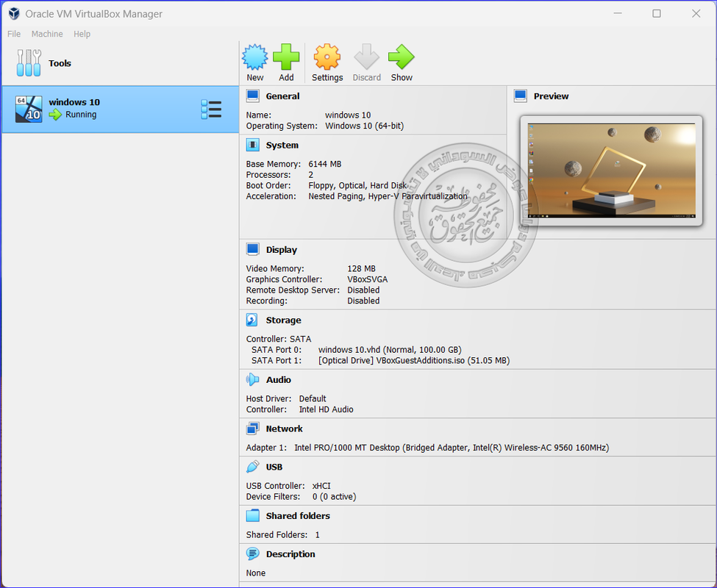Click the System section header

(x=282, y=146)
